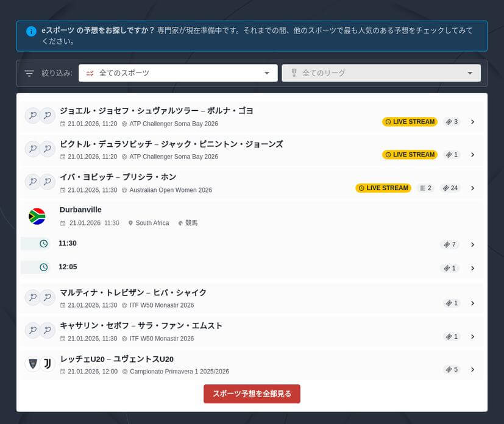Click the red スポーツ予想を全部見る button

251,394
